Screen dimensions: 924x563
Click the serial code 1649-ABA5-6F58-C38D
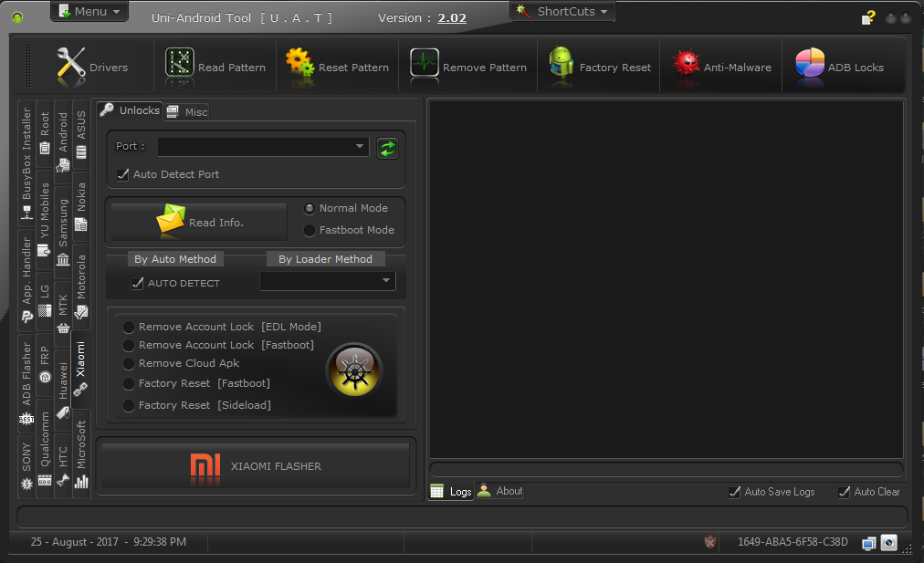click(793, 542)
